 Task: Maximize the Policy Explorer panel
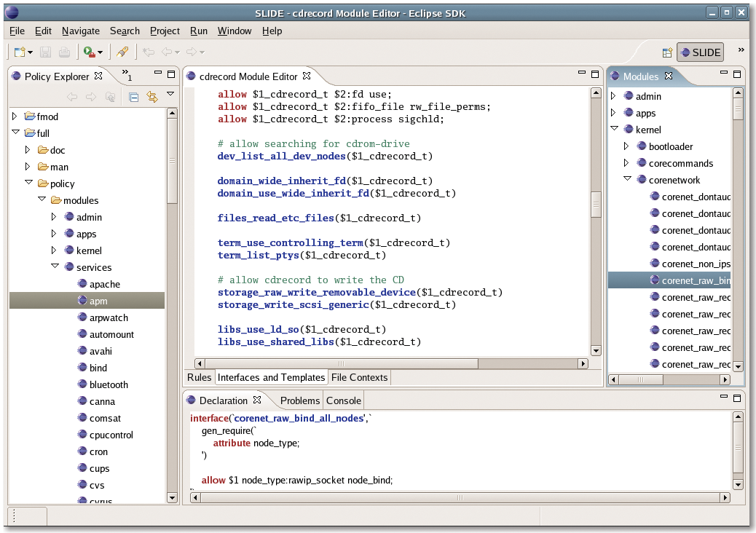[171, 74]
